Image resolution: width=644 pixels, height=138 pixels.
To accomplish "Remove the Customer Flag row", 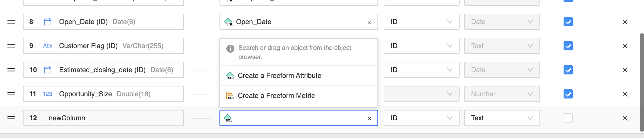I will [625, 46].
